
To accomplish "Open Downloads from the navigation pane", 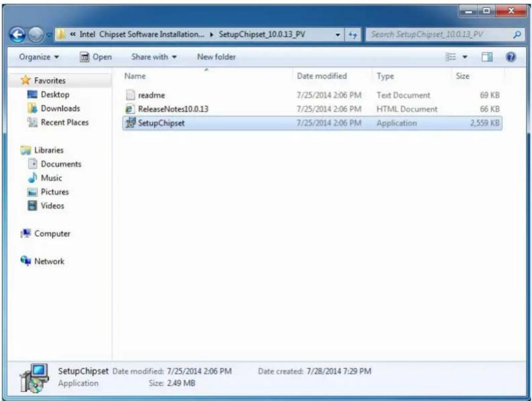I will (x=60, y=109).
